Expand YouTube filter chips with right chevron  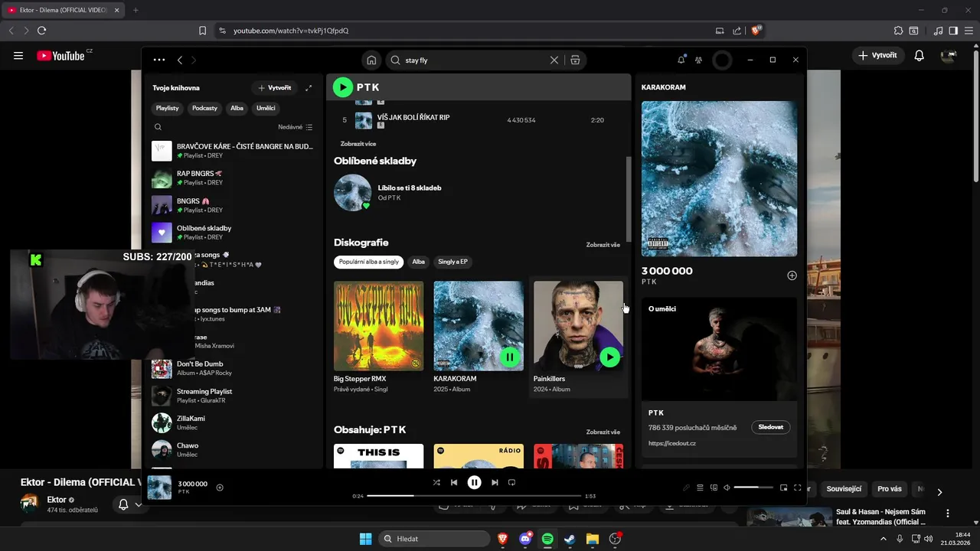coord(939,492)
